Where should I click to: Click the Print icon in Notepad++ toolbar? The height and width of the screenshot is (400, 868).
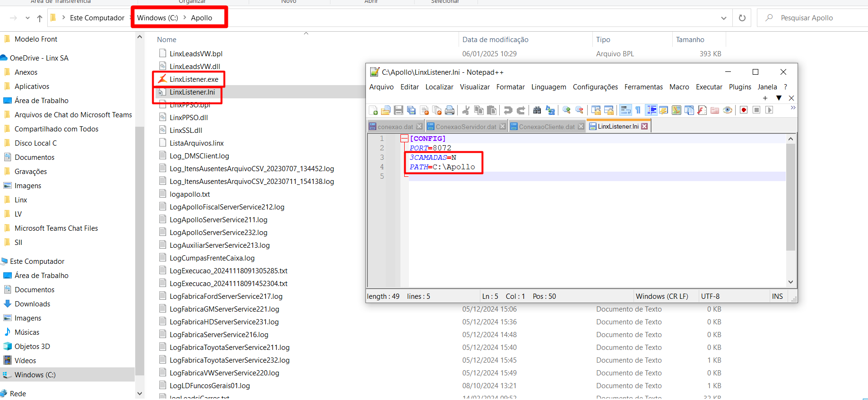click(450, 110)
